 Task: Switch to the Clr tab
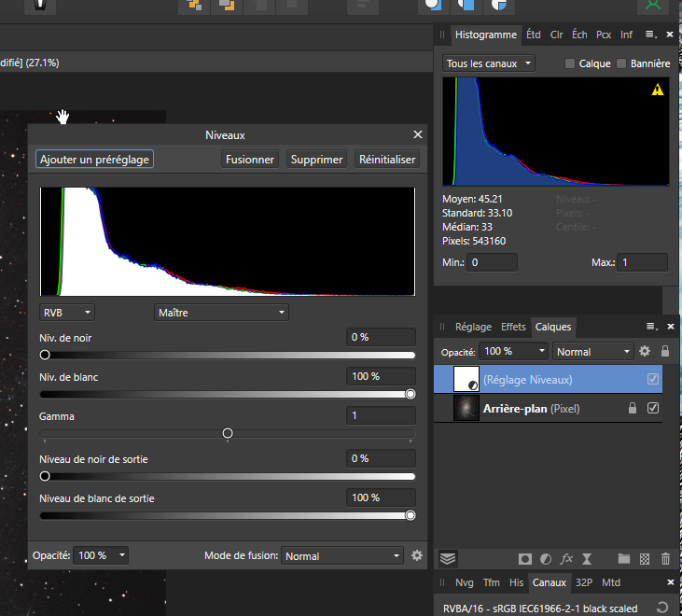556,35
